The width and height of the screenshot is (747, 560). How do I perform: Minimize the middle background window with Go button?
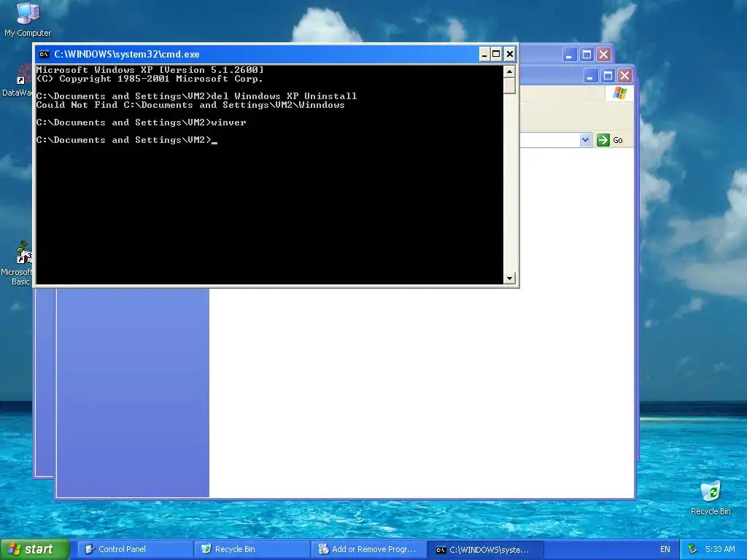590,75
